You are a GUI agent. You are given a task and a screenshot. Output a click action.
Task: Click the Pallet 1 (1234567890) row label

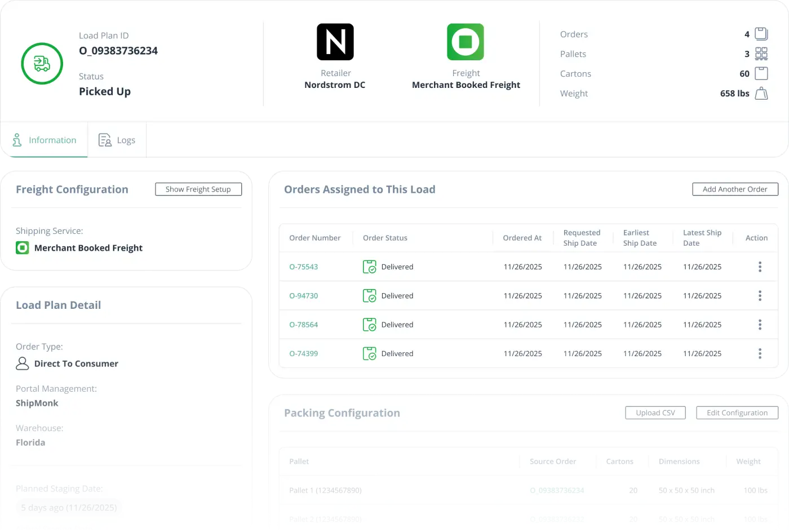click(325, 490)
